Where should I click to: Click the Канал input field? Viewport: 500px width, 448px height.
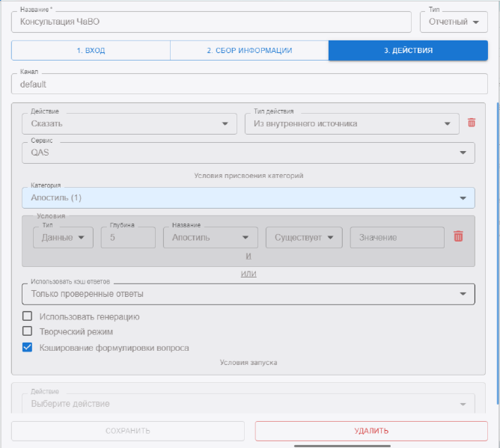[x=249, y=85]
